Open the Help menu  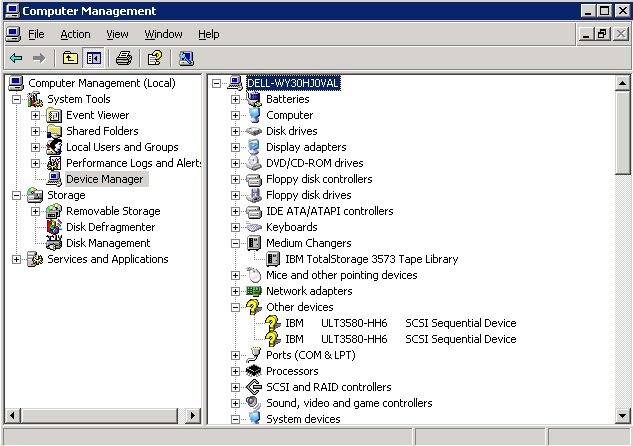click(208, 34)
